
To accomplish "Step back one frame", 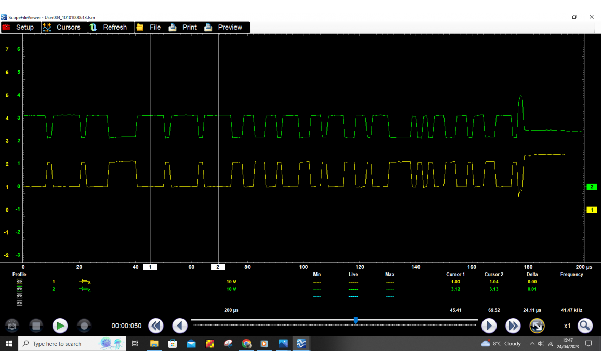I will pos(180,326).
